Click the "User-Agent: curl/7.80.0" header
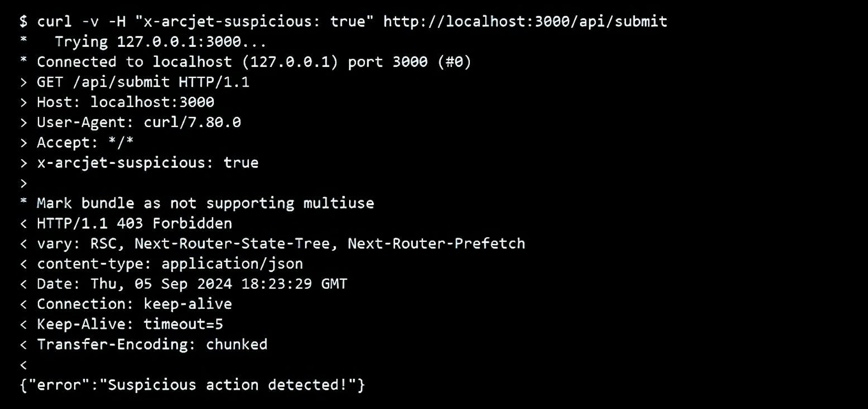Image resolution: width=868 pixels, height=409 pixels. point(139,123)
